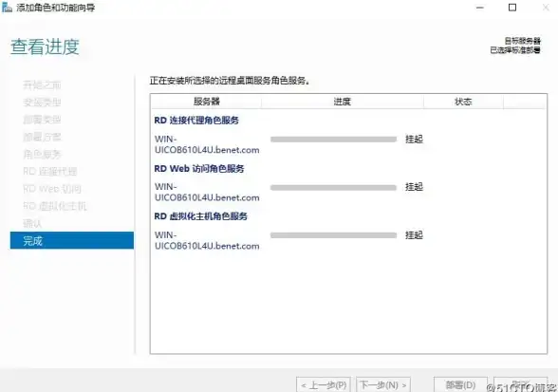Viewport: 558px width, 392px height.
Task: Click the RD 连接代理角色服务 heading
Action: pos(196,121)
